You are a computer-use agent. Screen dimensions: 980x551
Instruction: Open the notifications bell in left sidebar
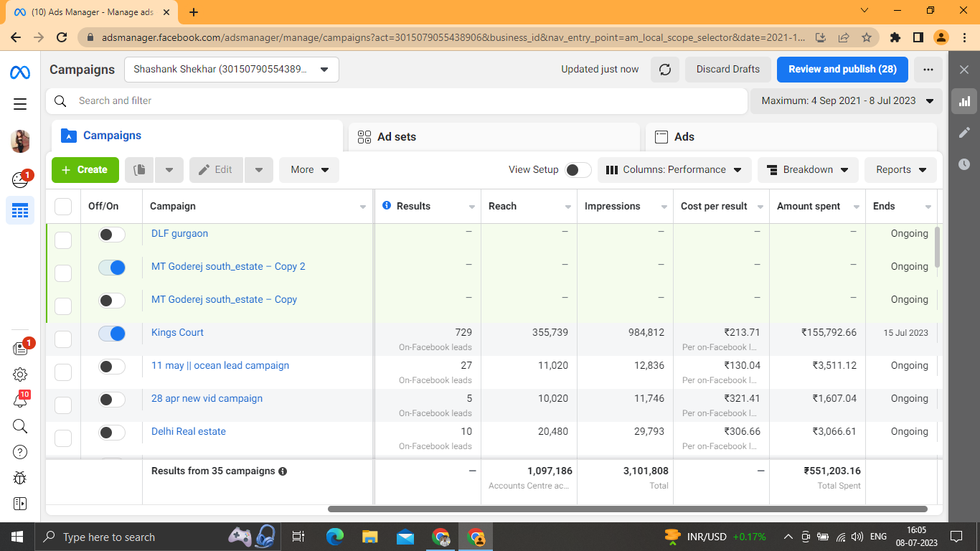click(x=20, y=400)
